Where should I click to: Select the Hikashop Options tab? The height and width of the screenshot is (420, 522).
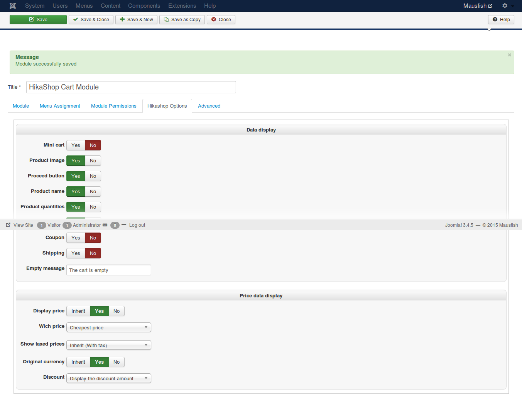coord(167,106)
